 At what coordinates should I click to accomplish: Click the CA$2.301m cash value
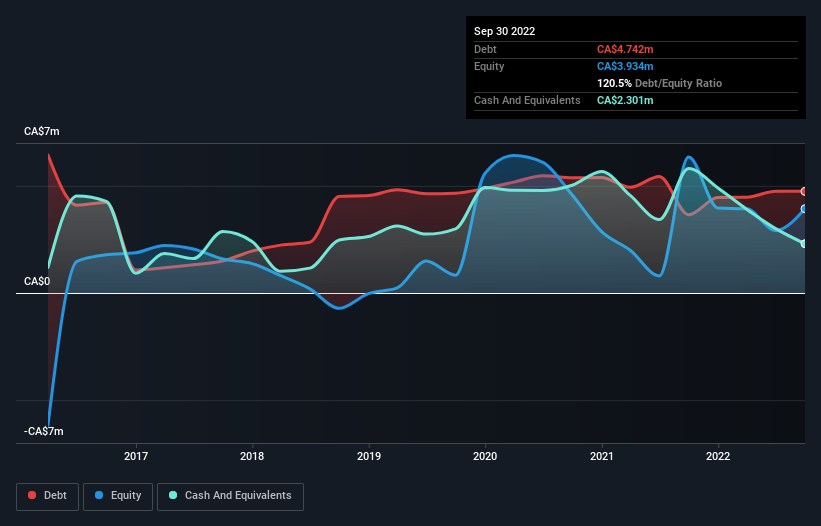pyautogui.click(x=625, y=100)
